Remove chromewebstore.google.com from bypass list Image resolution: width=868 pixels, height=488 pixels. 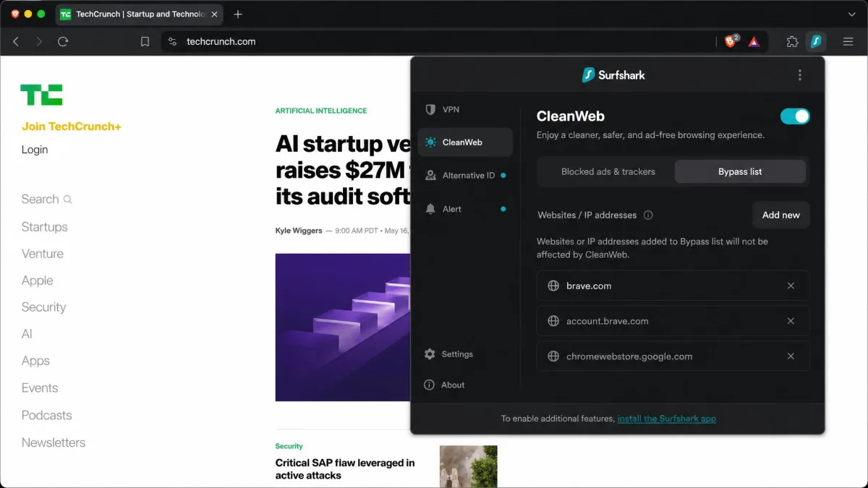[791, 356]
